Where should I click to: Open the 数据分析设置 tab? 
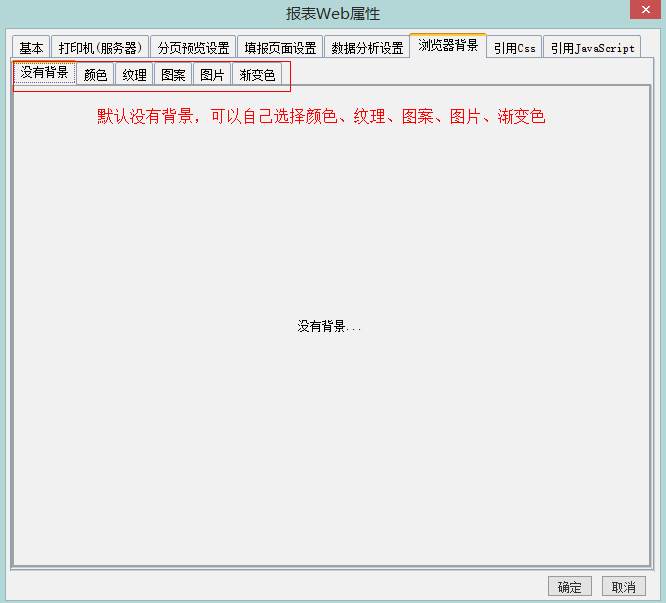(367, 47)
